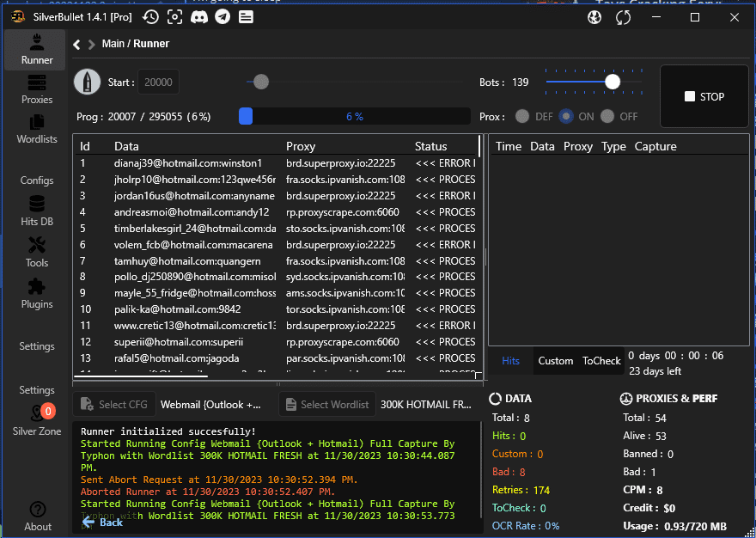Click the Bots count slider handle
This screenshot has height=538, width=756.
[612, 82]
